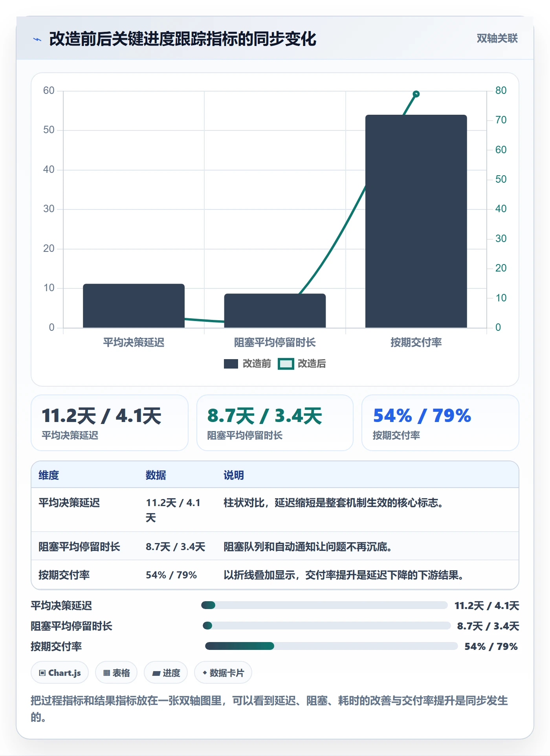550x756 pixels.
Task: Click table text starting with 阻塞队列和自动通知
Action: (308, 547)
